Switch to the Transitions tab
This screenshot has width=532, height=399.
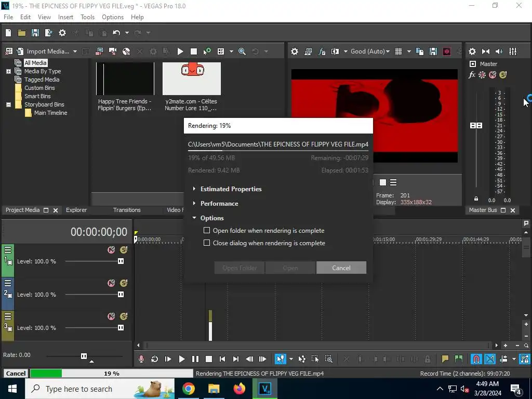(127, 210)
